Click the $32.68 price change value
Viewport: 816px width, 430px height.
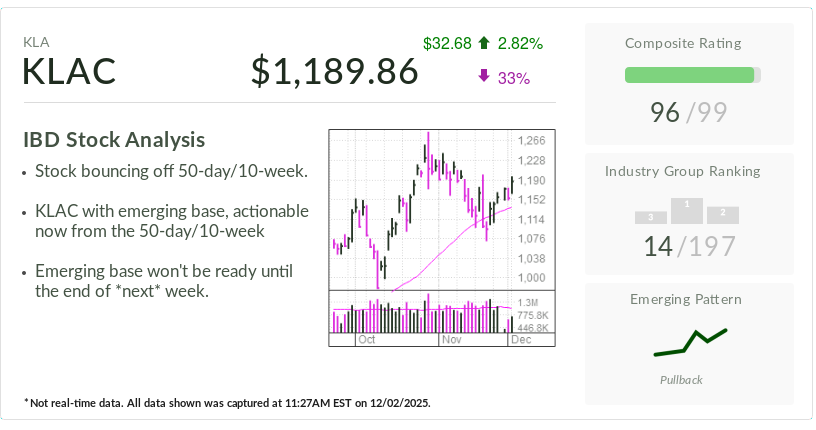[x=447, y=43]
